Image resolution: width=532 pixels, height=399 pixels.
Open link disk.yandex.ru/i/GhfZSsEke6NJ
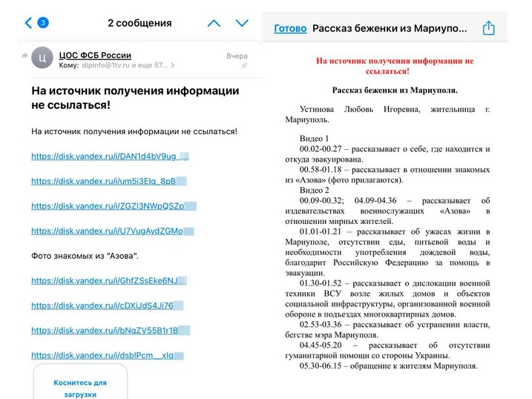click(109, 280)
